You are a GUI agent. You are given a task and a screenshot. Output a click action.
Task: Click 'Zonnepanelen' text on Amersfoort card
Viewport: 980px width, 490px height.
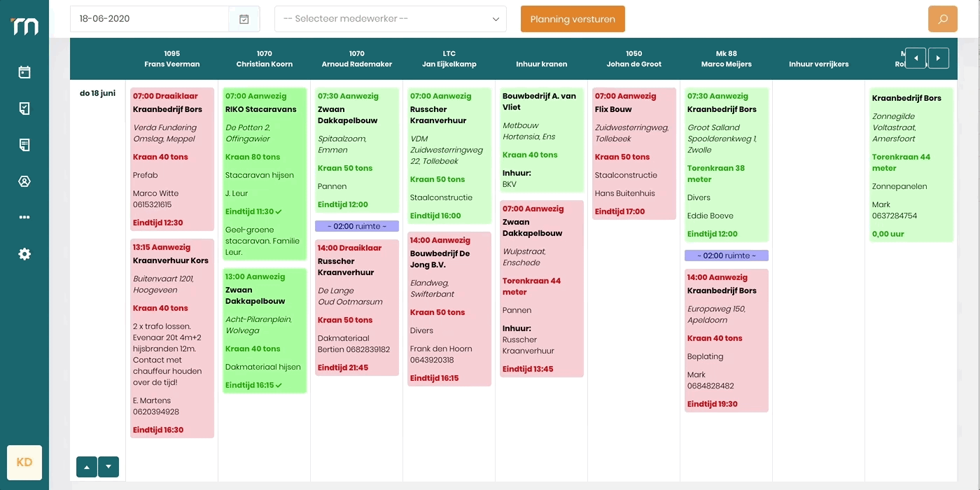899,186
